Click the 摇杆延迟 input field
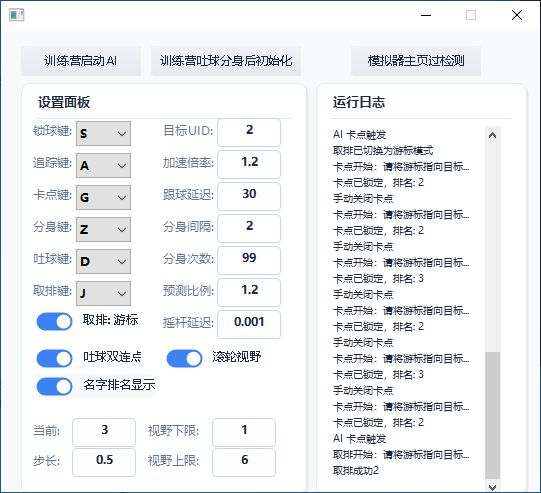This screenshot has width=541, height=493. [249, 324]
